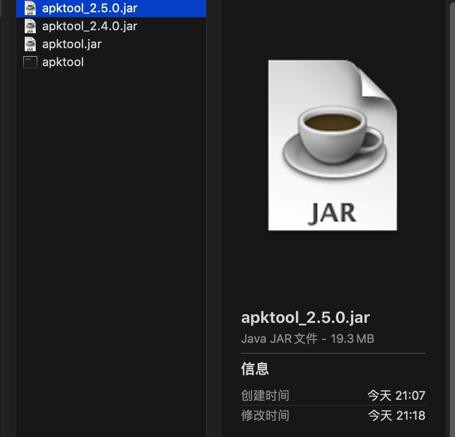Click the preview title apktool_2.5.0.jar
Viewport: 455px width, 437px height.
(305, 318)
